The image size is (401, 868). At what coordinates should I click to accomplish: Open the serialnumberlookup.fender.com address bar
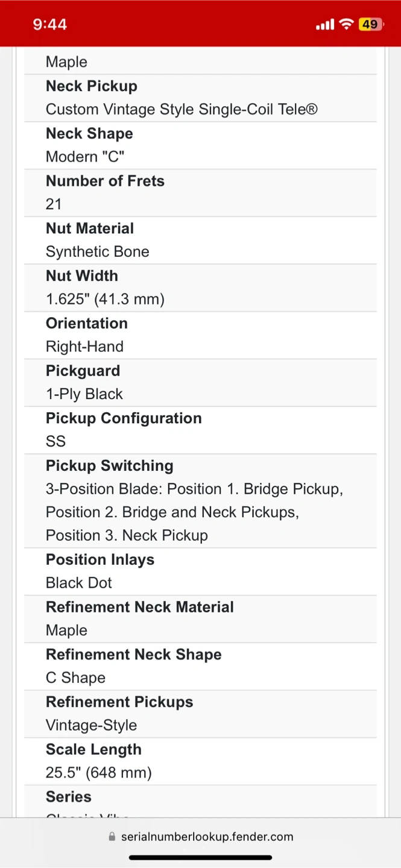coord(207,837)
